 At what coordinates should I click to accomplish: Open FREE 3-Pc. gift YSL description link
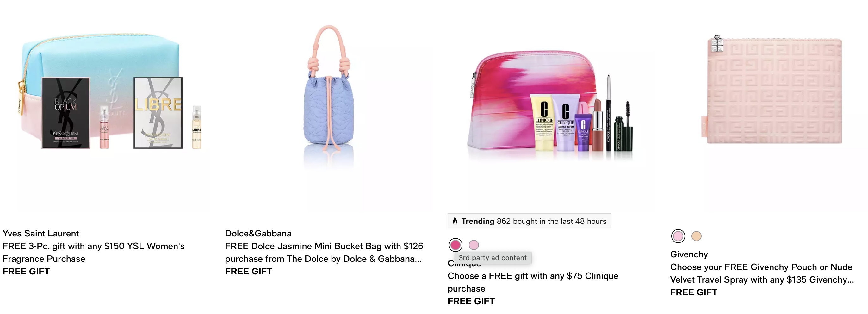click(94, 252)
